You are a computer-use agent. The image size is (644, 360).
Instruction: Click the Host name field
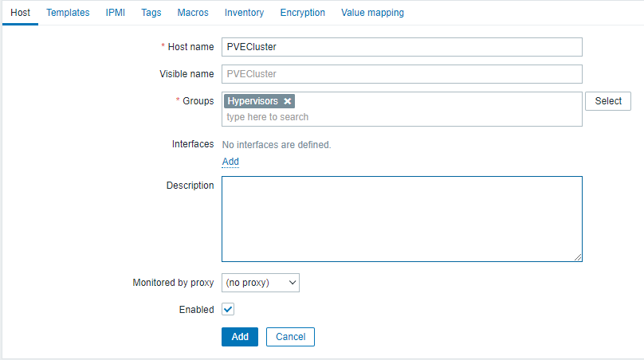(x=402, y=47)
